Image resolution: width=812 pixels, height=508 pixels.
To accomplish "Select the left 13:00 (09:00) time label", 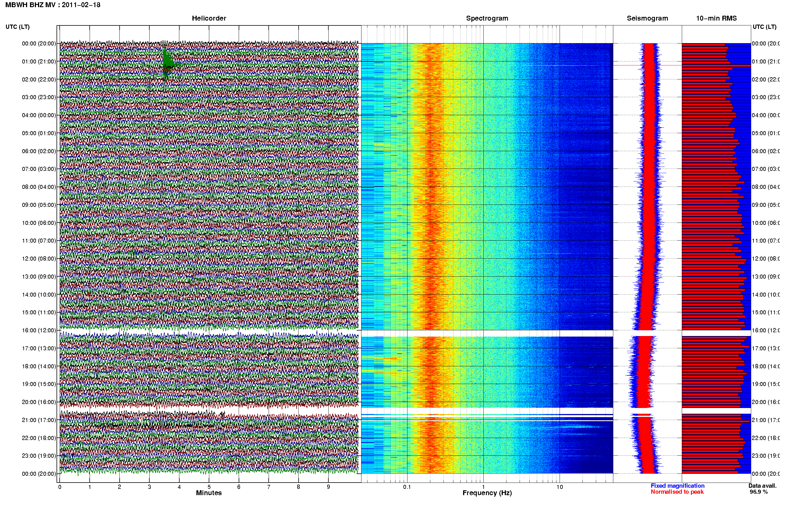I will (x=39, y=277).
